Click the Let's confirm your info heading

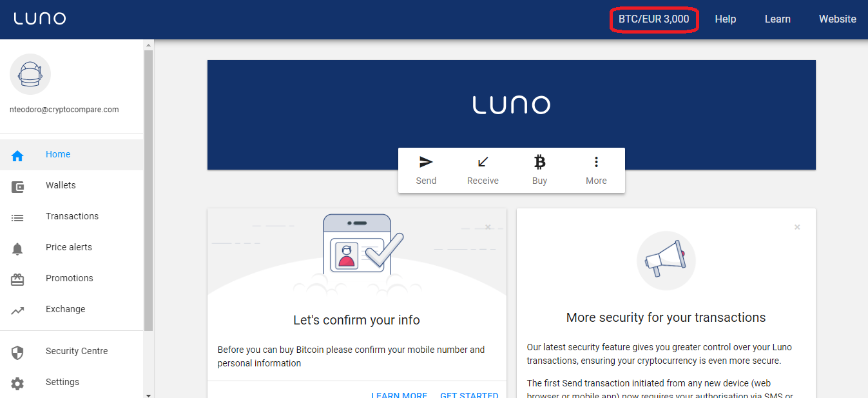[x=356, y=320]
